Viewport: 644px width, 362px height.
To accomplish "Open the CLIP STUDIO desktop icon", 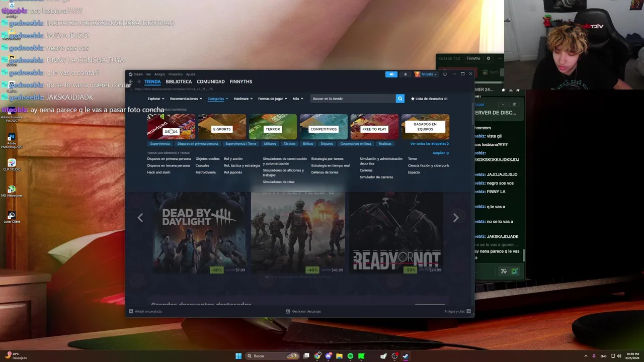I will pos(12,165).
